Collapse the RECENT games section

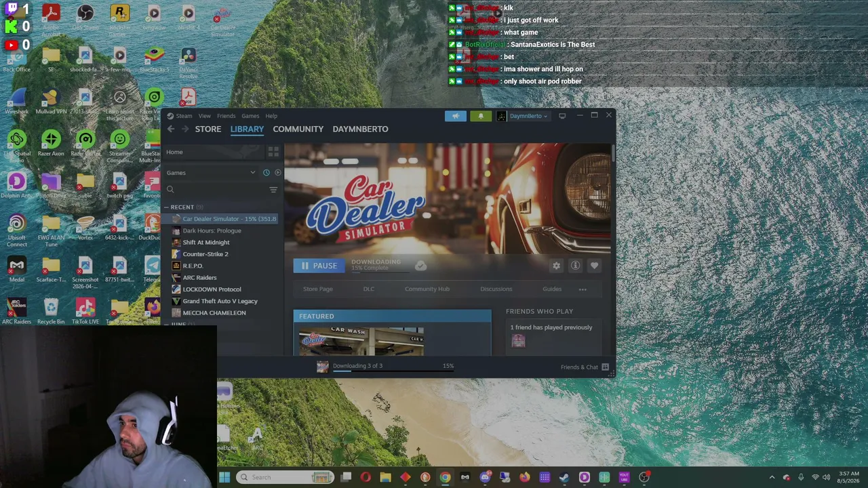(x=166, y=207)
